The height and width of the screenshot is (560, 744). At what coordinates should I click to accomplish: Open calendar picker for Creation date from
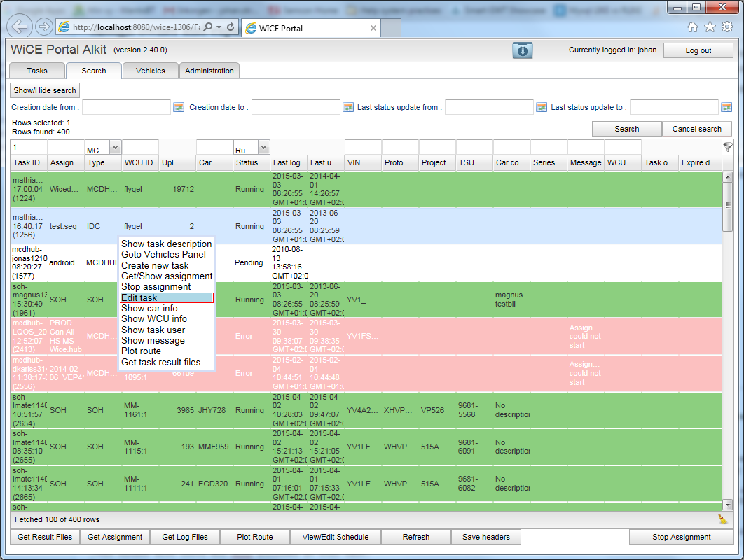pyautogui.click(x=179, y=107)
